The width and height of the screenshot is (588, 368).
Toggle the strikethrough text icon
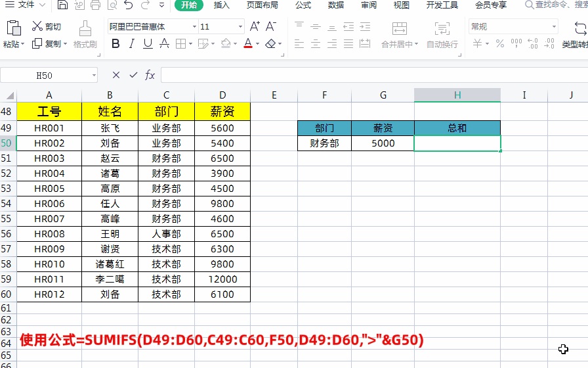click(x=164, y=44)
